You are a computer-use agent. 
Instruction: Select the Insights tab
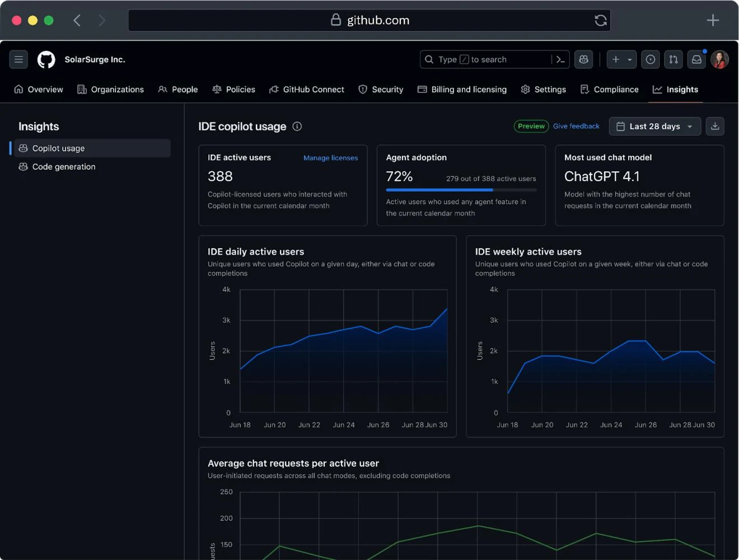coord(675,90)
